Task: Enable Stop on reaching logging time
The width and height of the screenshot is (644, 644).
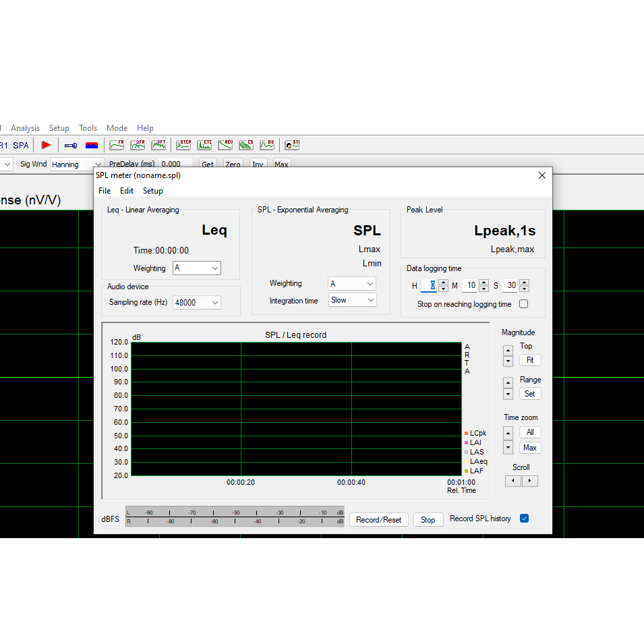Action: click(x=523, y=304)
